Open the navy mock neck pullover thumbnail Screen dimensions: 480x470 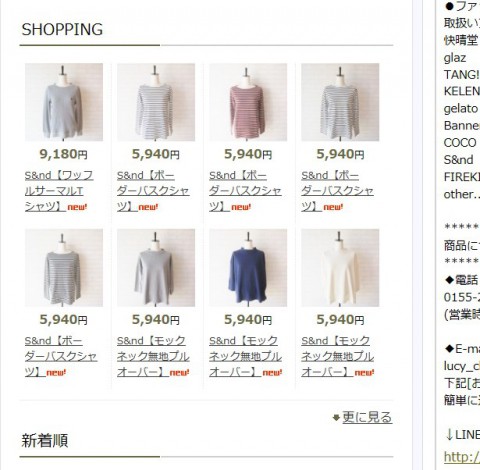(248, 268)
